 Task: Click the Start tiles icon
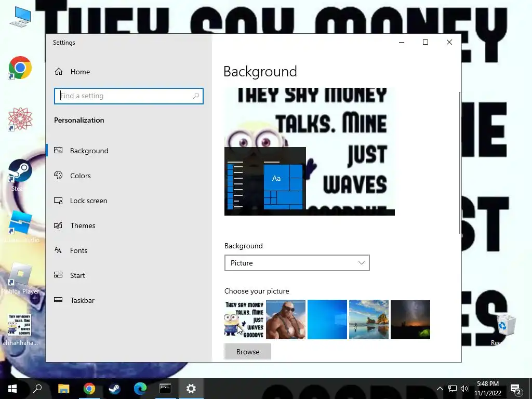click(58, 275)
